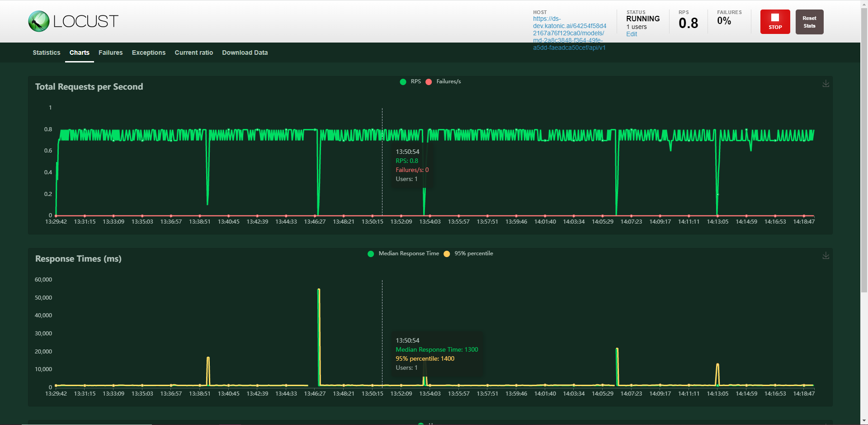The image size is (868, 425).
Task: Download the Total Requests per Second chart
Action: point(826,84)
